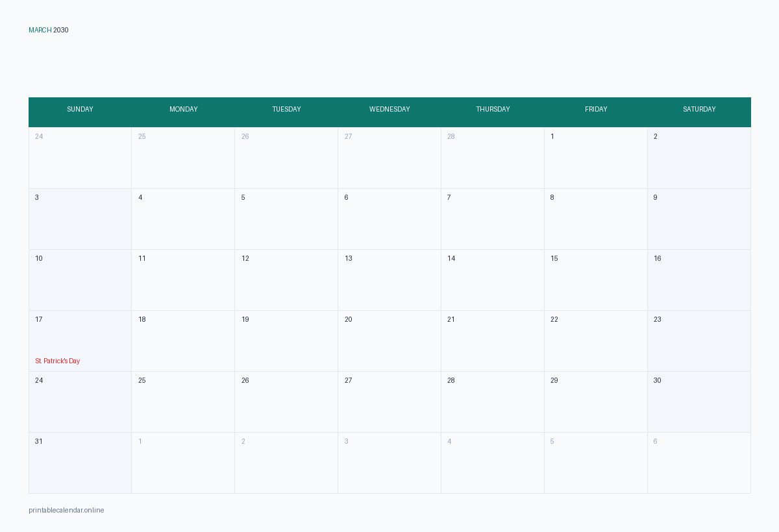Select March 26 in the fifth row Tuesday
Image resolution: width=779 pixels, height=532 pixels.
[x=286, y=402]
